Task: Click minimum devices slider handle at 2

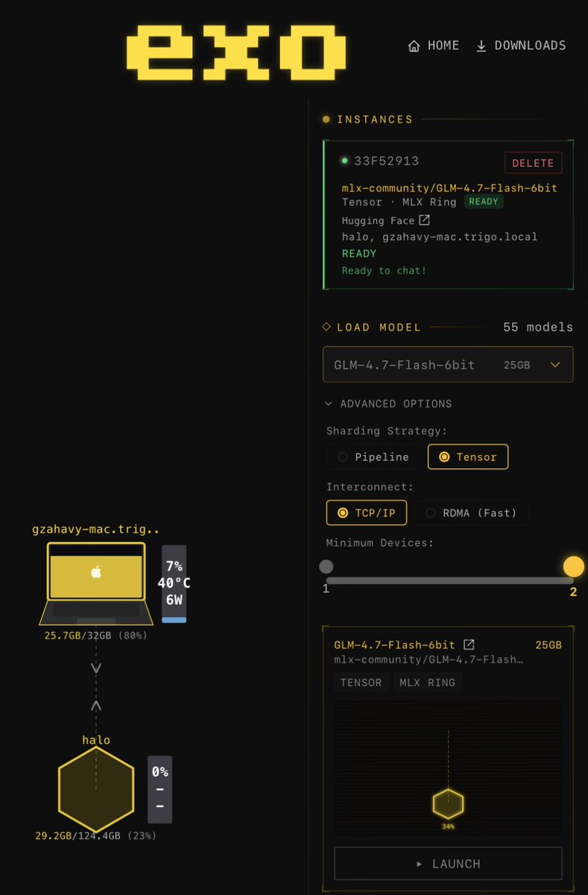Action: [x=573, y=567]
